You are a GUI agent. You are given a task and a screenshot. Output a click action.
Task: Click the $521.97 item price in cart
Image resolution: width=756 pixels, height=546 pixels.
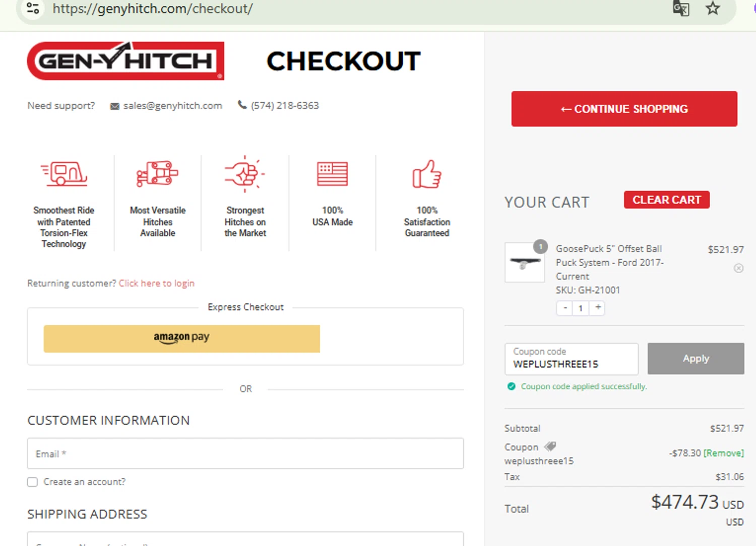(726, 250)
